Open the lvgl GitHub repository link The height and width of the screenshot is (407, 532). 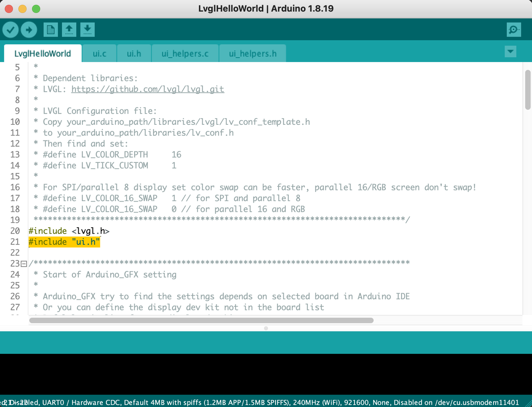coord(148,89)
